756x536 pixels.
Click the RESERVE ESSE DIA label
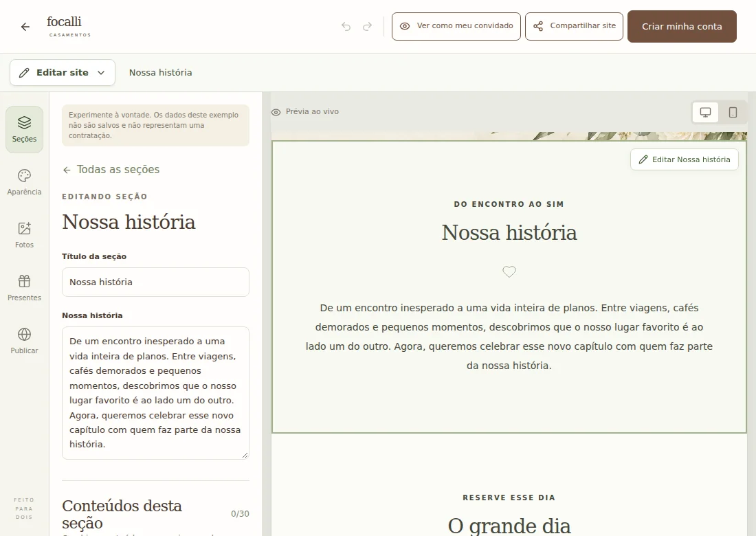(509, 498)
